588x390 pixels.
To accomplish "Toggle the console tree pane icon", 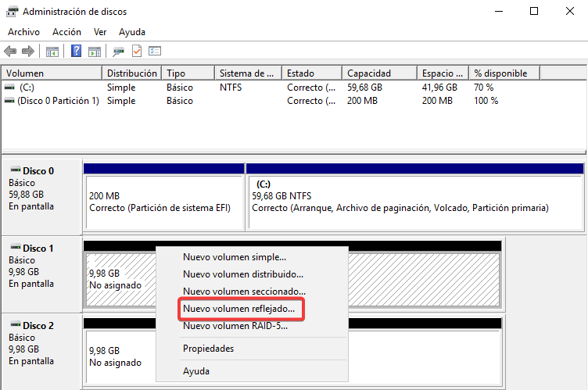I will 52,52.
